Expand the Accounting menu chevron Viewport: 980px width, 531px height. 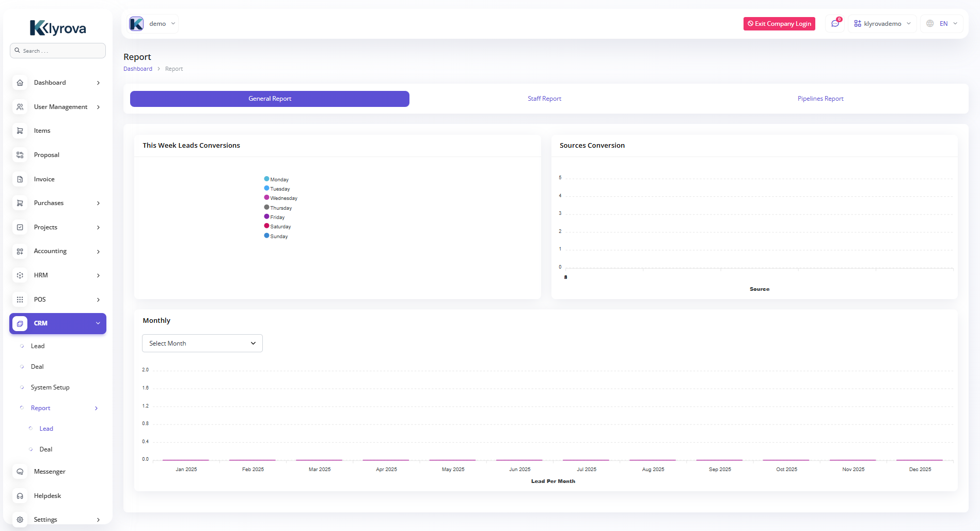click(x=98, y=252)
